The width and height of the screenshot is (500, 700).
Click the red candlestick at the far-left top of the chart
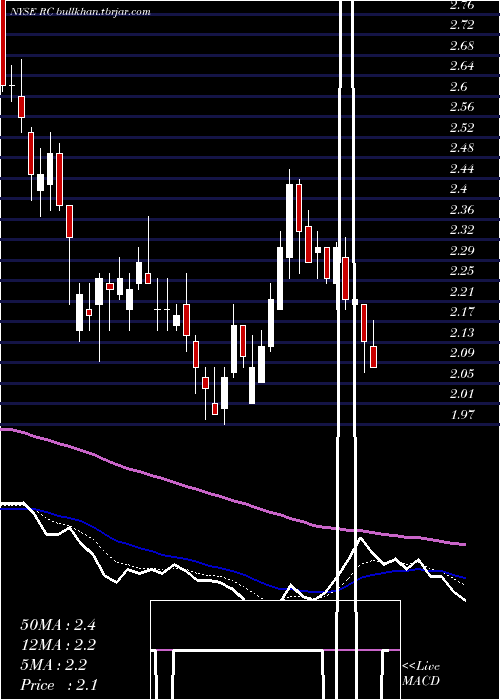(4, 42)
